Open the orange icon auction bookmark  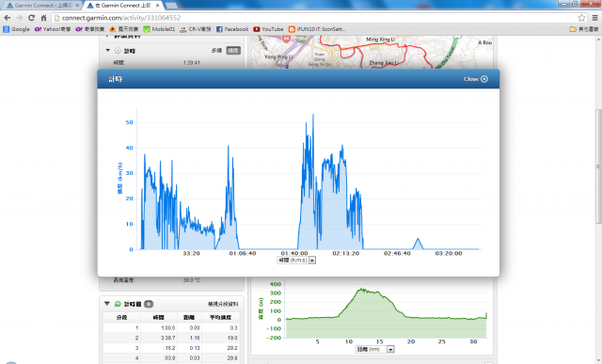coord(123,29)
